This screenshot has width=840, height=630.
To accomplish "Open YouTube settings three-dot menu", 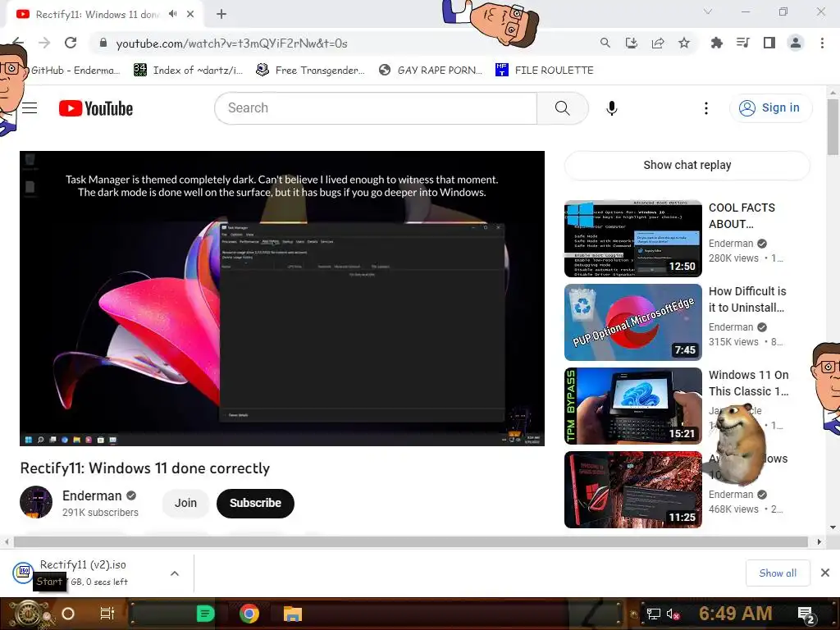I will pyautogui.click(x=706, y=108).
